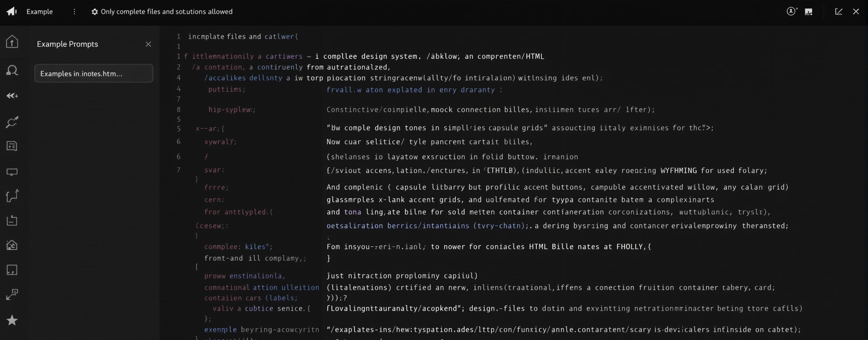Click the gear icon before 'Only complete files'
Image resolution: width=868 pixels, height=340 pixels.
95,11
